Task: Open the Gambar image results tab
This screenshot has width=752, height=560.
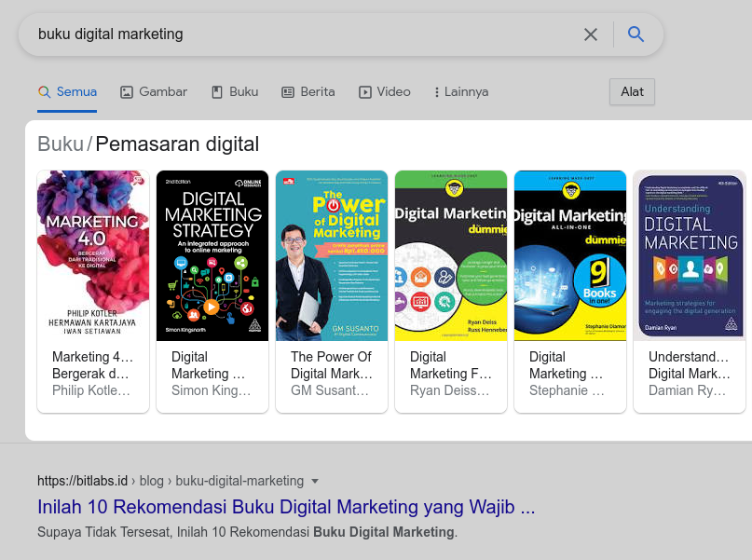Action: coord(154,91)
